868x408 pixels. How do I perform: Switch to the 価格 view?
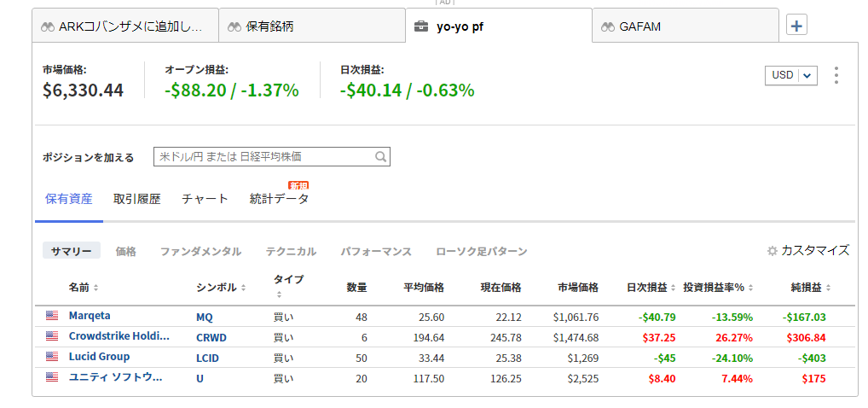coord(125,251)
